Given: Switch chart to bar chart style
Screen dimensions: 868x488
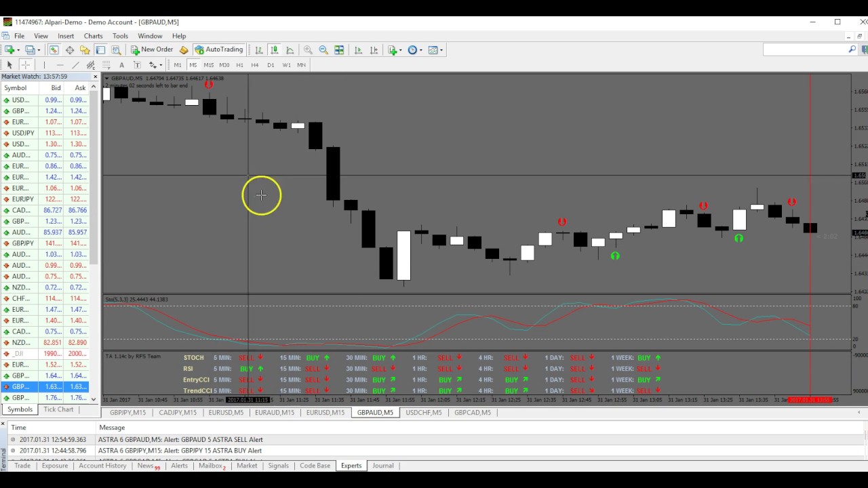Looking at the screenshot, I should click(258, 49).
